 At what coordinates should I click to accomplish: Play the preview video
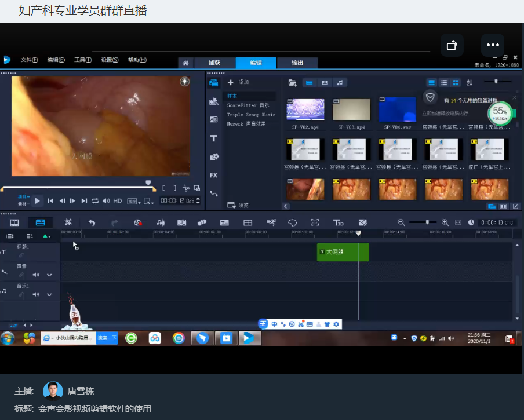pyautogui.click(x=38, y=201)
